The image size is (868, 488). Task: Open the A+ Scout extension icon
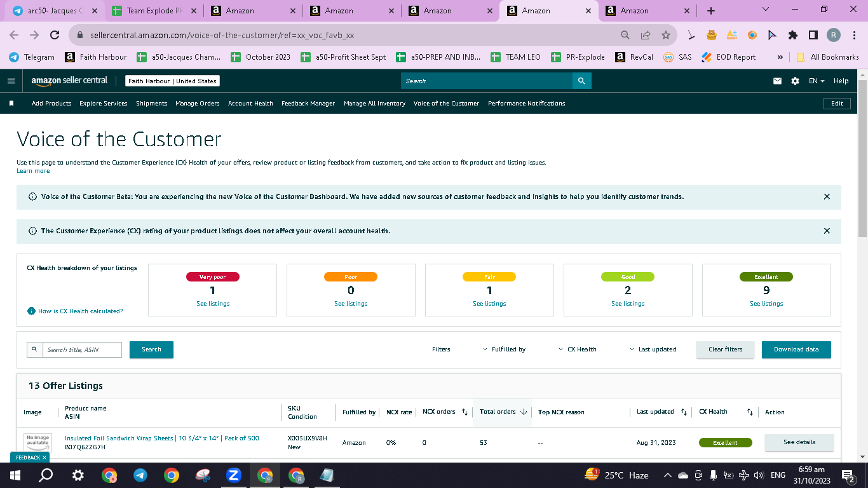coord(732,35)
